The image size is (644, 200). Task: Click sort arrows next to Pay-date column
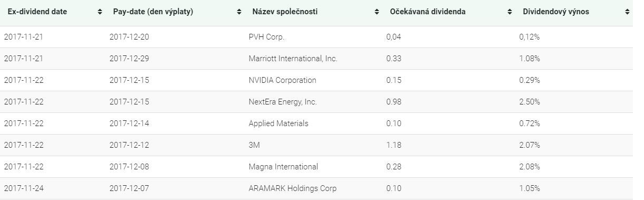pyautogui.click(x=239, y=12)
